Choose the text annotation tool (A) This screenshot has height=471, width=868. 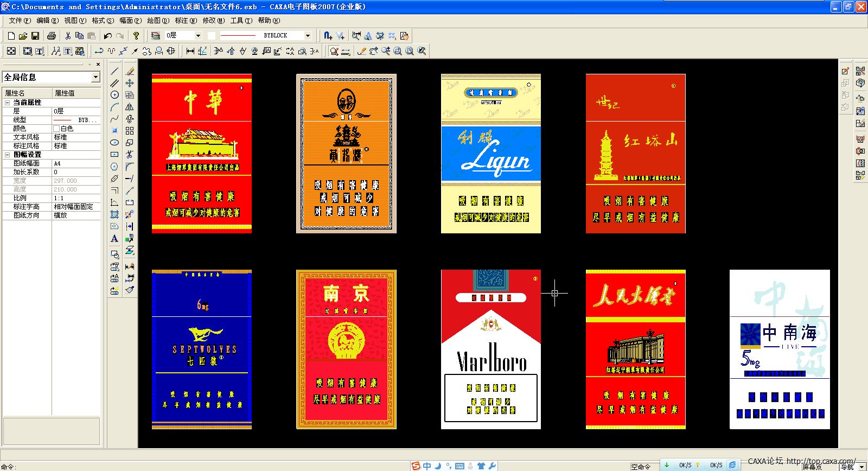coord(114,239)
